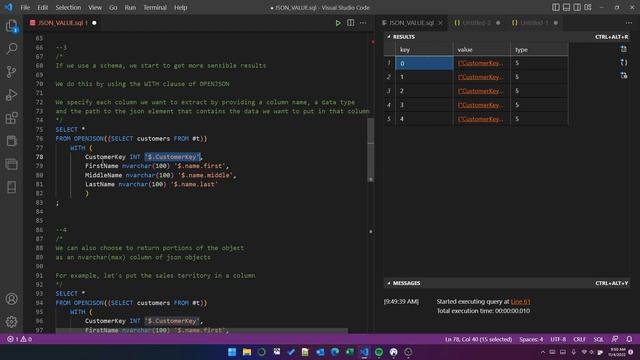Close the JSON_VALUE.sql results tab

(x=440, y=23)
